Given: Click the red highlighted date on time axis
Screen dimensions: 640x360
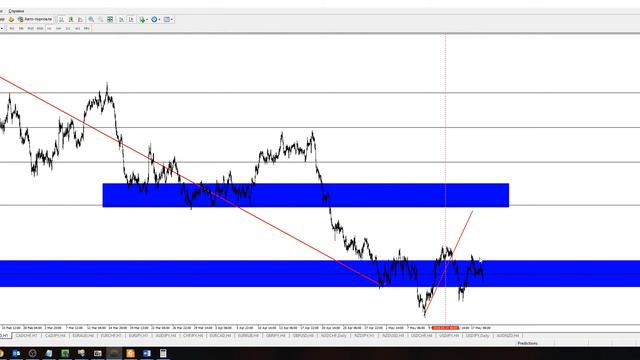Looking at the screenshot, I should pos(445,328).
